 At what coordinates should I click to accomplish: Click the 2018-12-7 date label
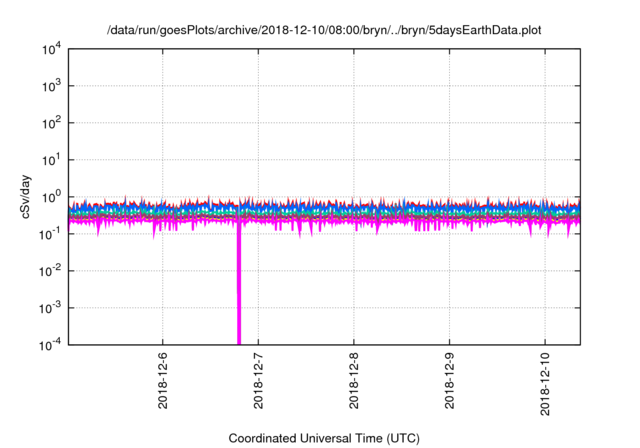click(x=258, y=381)
